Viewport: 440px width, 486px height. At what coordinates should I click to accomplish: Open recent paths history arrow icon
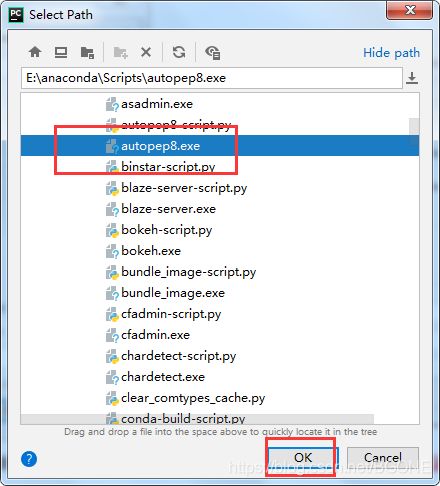tap(412, 78)
